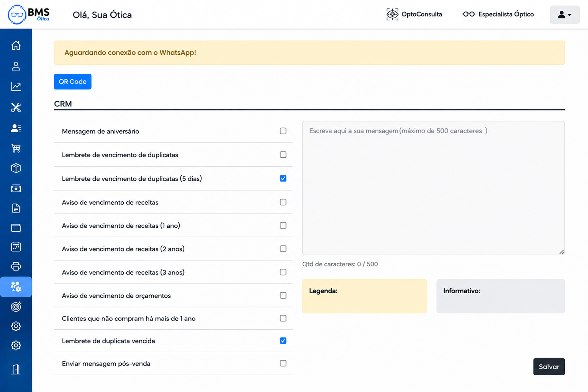Click 'Enviar mensagem pós-venda' text

point(106,364)
